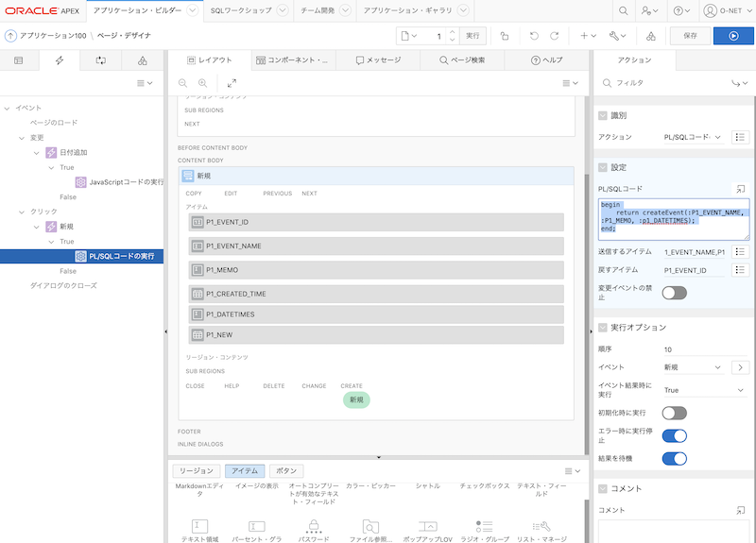The width and height of the screenshot is (756, 543).
Task: Expand the layout pane with arrows icon
Action: tap(232, 83)
